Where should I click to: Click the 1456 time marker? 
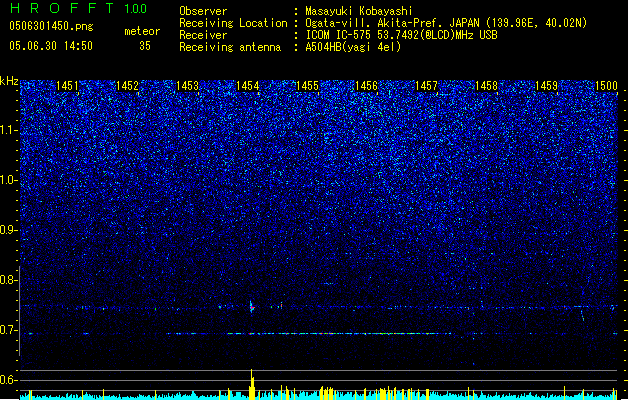[367, 86]
